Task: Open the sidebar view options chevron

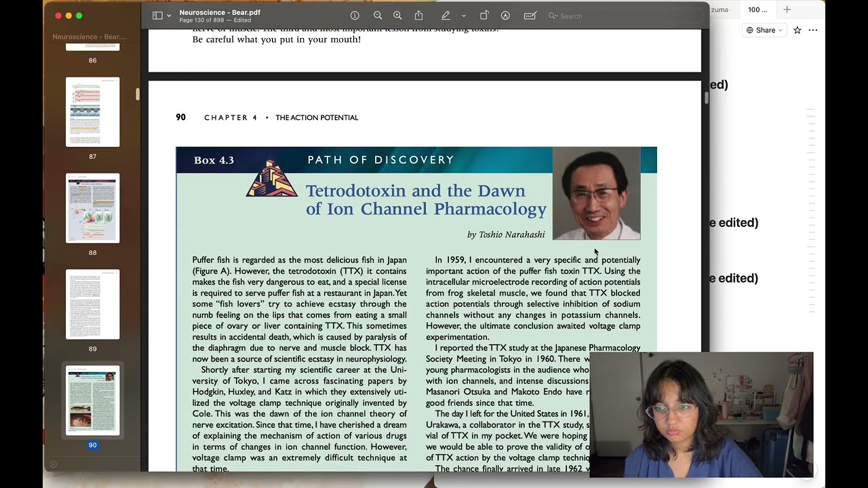Action: [x=169, y=16]
